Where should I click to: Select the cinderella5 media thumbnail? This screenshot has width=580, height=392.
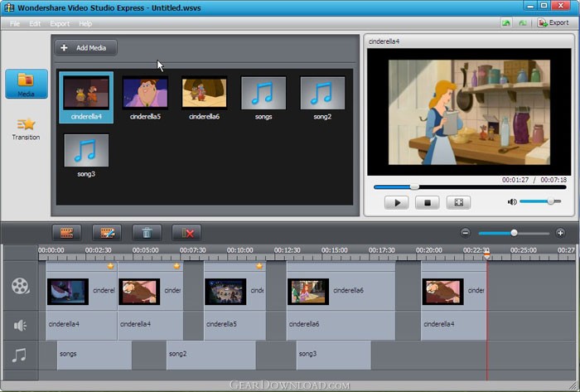coord(145,98)
